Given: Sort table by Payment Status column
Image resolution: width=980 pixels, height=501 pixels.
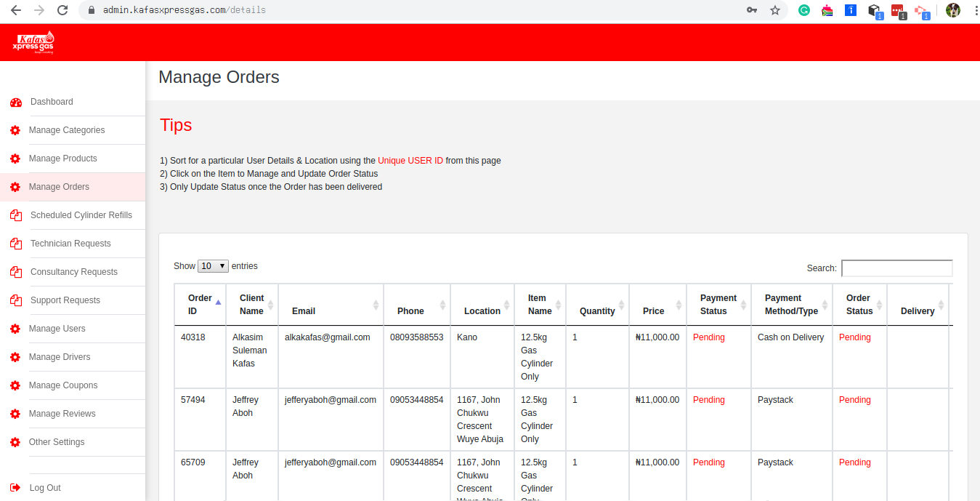Looking at the screenshot, I should 718,305.
